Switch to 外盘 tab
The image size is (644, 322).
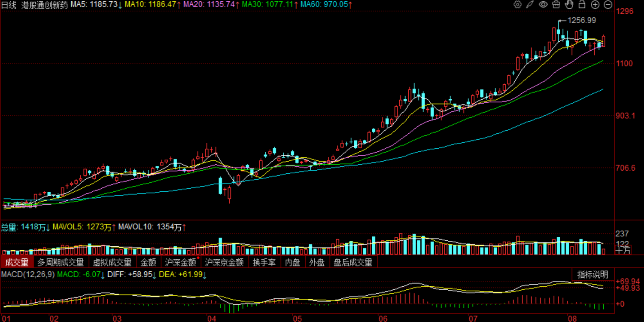317,262
